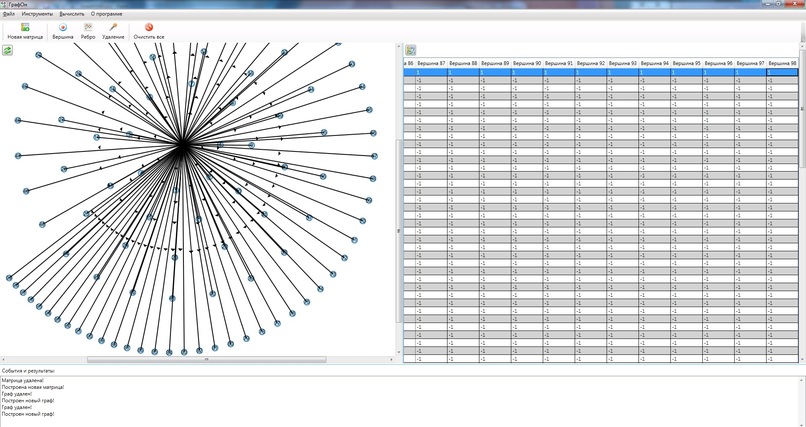This screenshot has width=806, height=427.
Task: Click log line Построена новая матрица!
Action: tap(33, 387)
